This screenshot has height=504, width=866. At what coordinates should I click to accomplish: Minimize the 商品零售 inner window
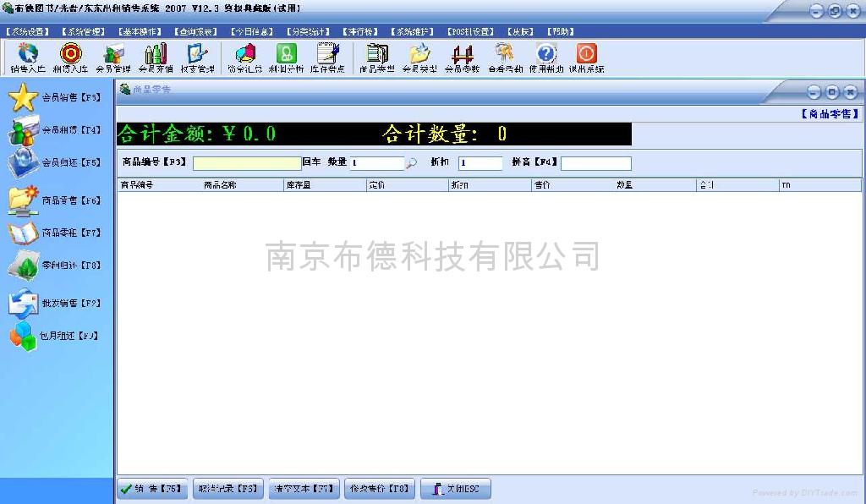tap(814, 91)
